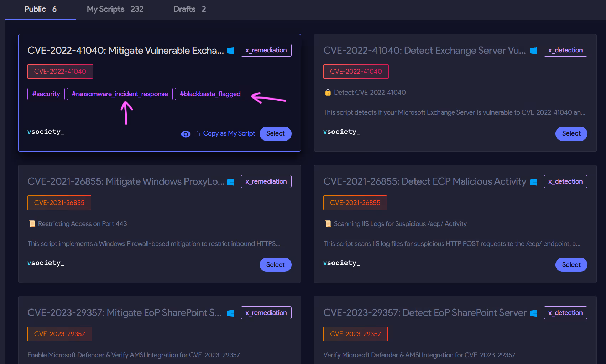The image size is (606, 364).
Task: Click Windows icon on CVE-2021-26855 Mitigate card
Action: pos(230,182)
